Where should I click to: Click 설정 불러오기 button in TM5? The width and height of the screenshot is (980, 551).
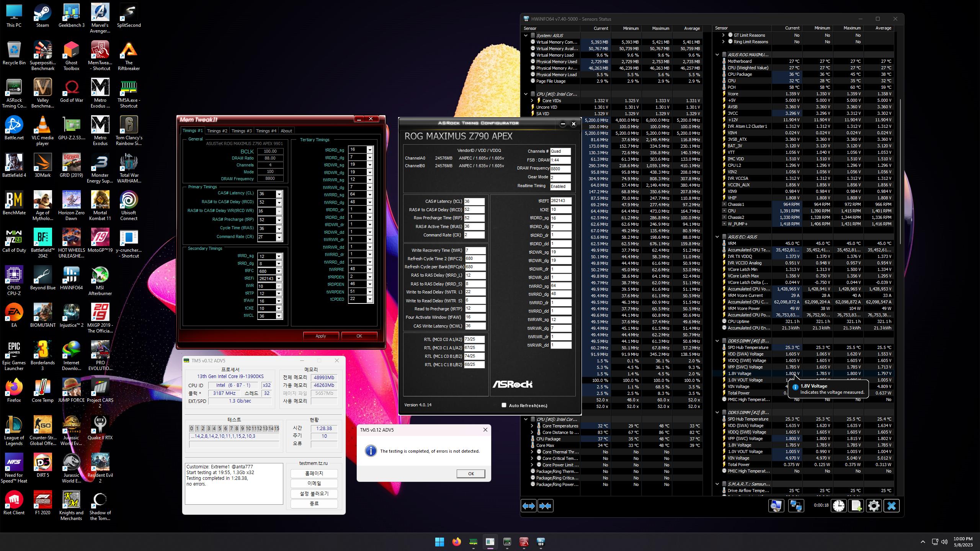(x=314, y=494)
